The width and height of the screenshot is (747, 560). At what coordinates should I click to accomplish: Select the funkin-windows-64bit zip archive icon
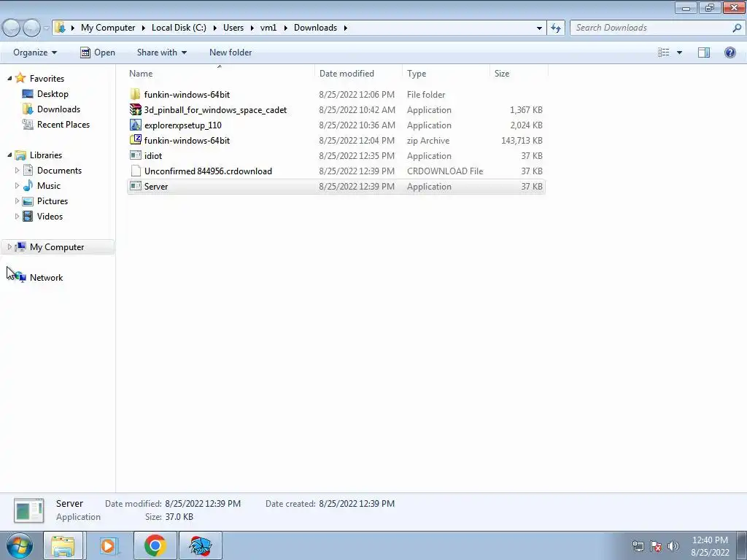[135, 140]
